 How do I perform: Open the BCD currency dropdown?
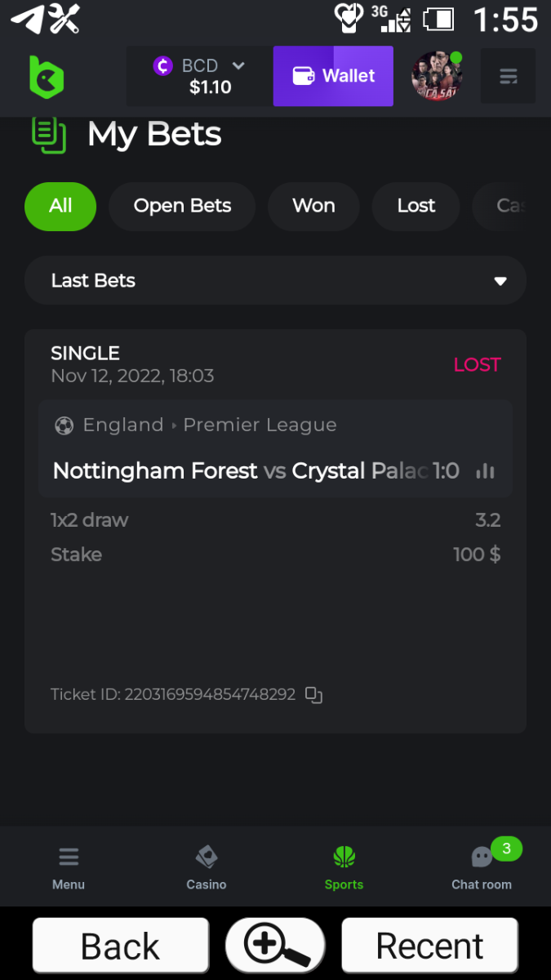pos(200,77)
